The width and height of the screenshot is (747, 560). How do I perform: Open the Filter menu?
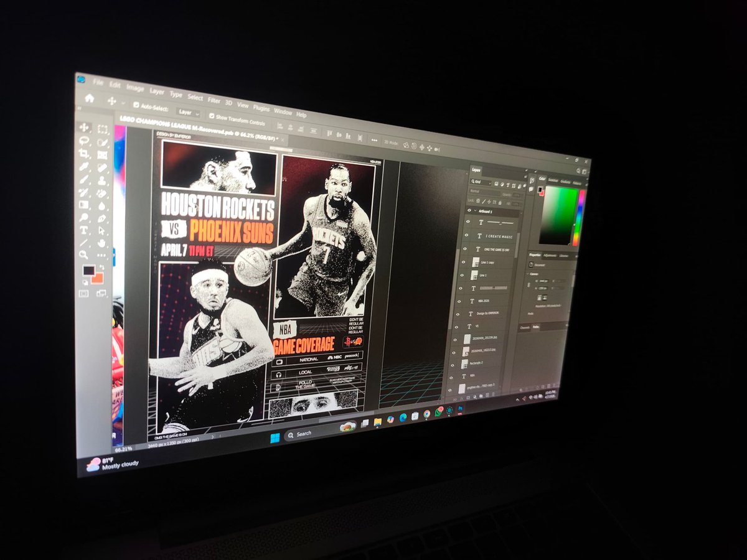[x=214, y=100]
